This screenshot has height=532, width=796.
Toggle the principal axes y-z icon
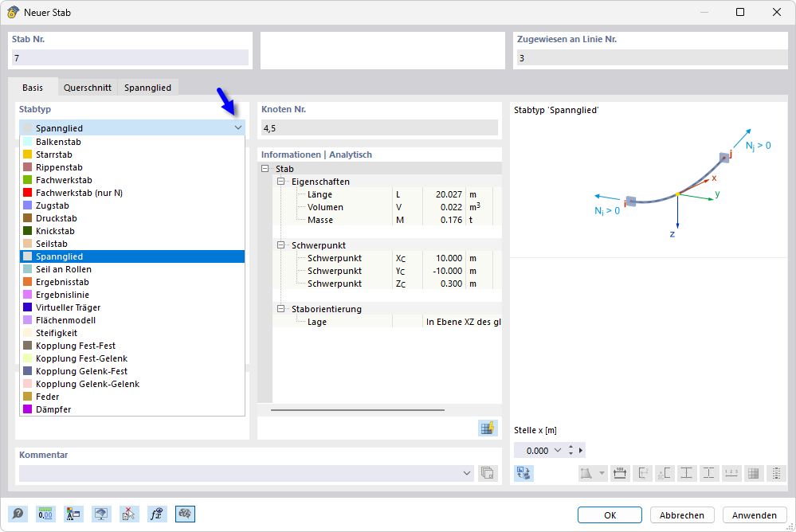tap(642, 473)
